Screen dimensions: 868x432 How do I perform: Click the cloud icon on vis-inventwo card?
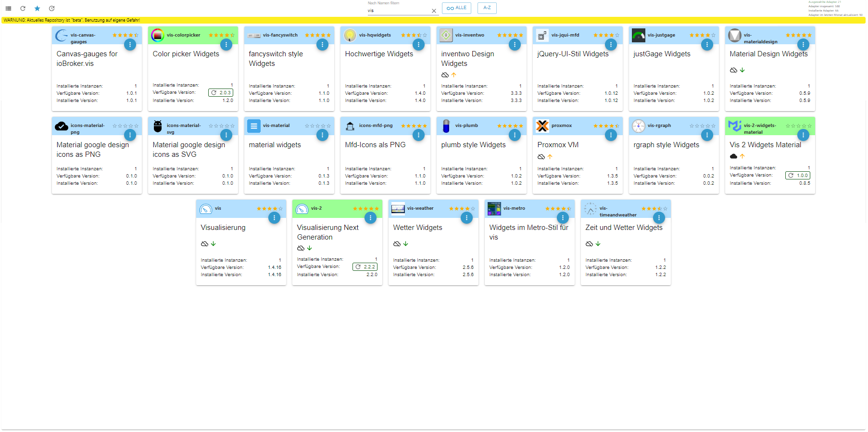click(x=445, y=75)
